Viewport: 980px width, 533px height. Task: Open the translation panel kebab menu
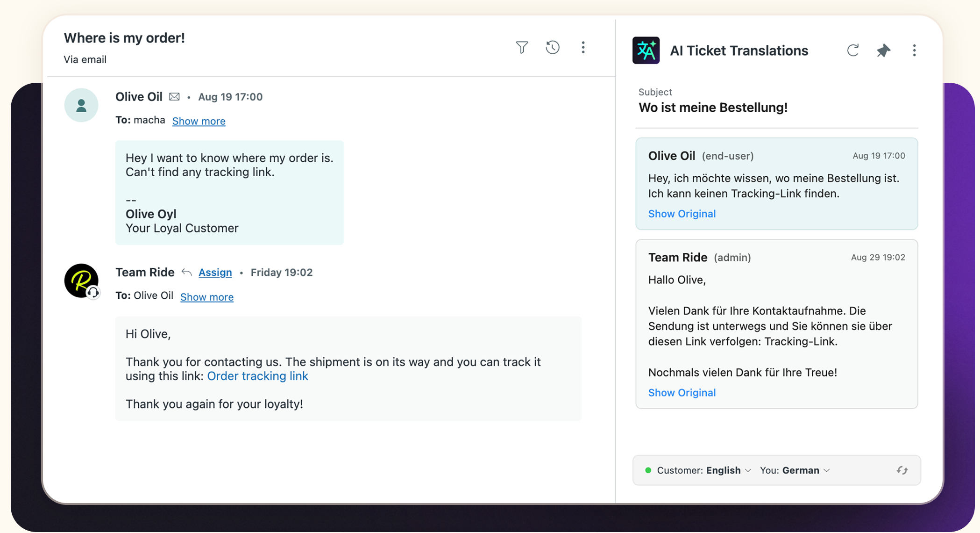tap(914, 50)
